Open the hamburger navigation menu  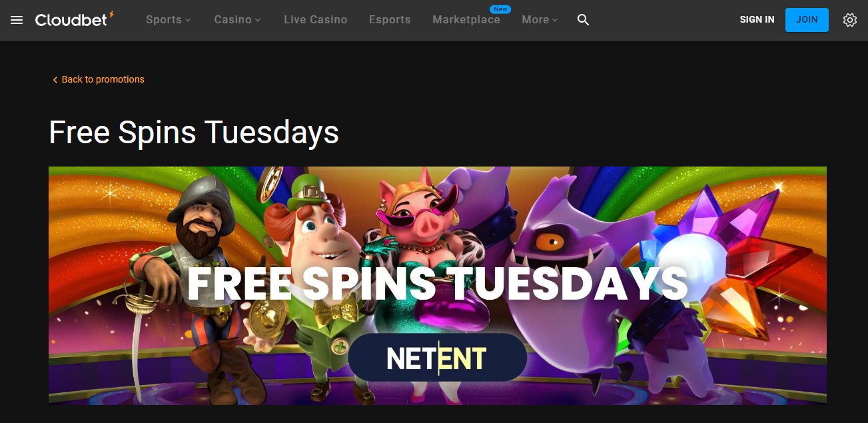(x=17, y=20)
